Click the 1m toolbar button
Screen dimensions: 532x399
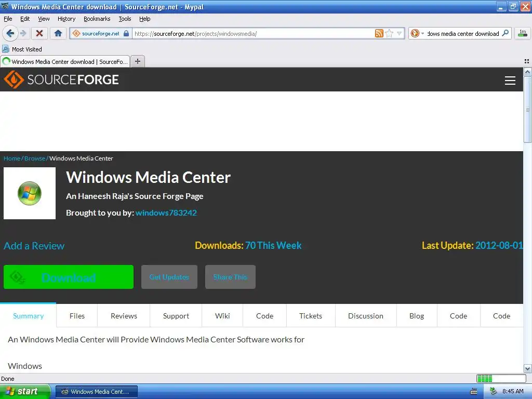click(523, 33)
